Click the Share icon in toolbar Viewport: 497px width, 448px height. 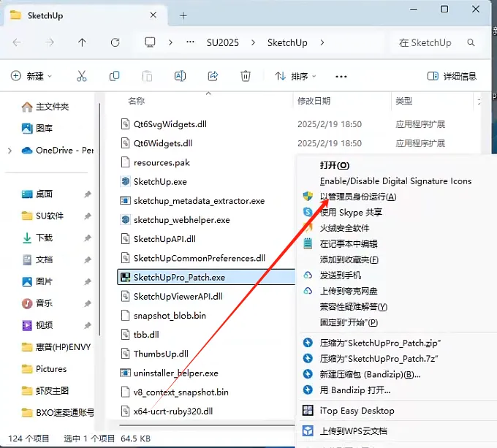(x=213, y=76)
